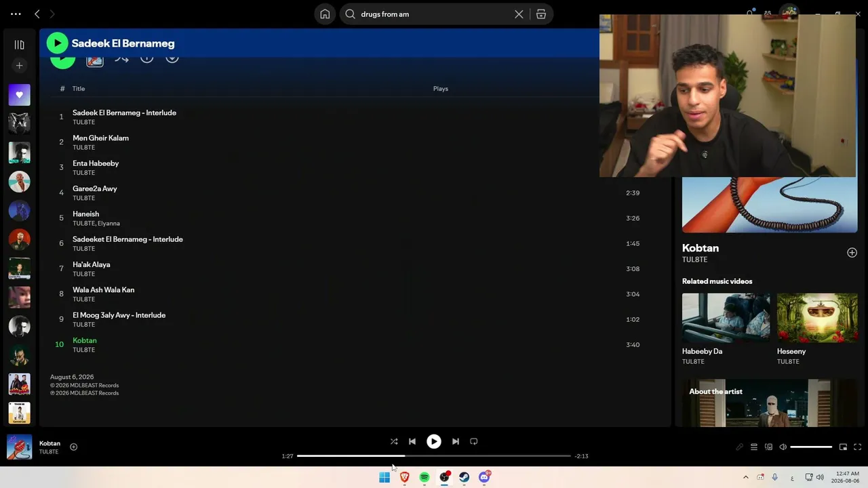Select the track 'Men Gheir Kalam'
The image size is (868, 488).
100,138
